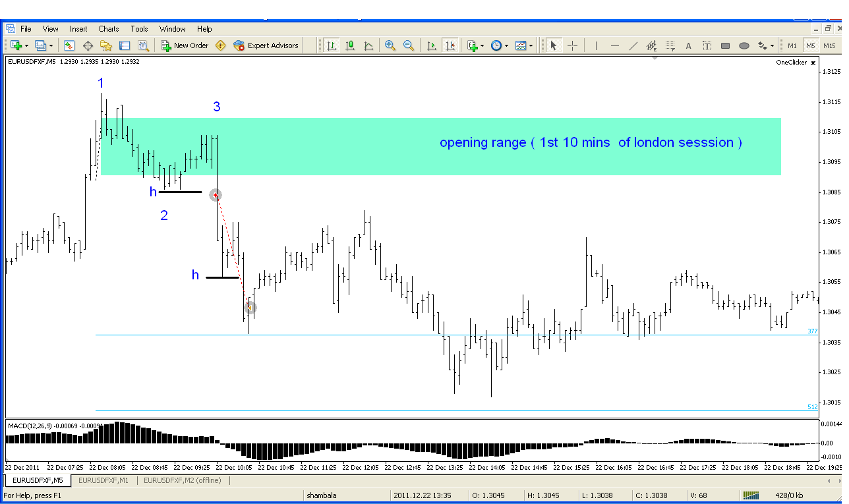Click the Arrows objects icon
This screenshot has width=849, height=504.
pyautogui.click(x=763, y=45)
